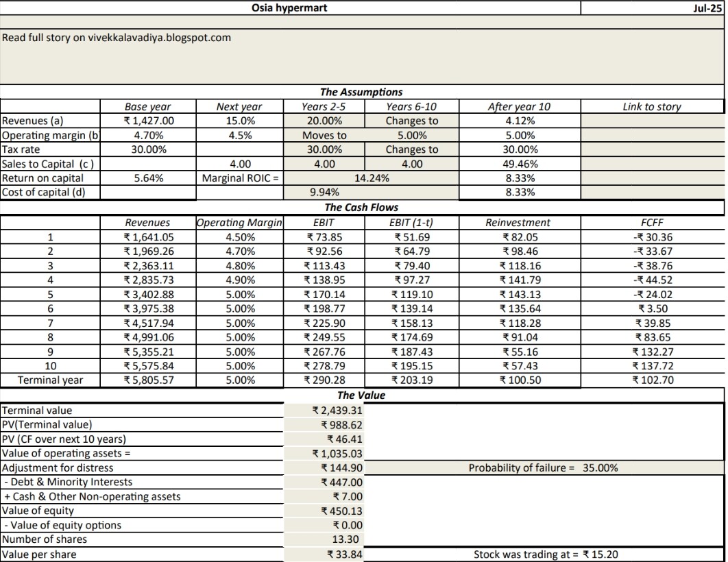The width and height of the screenshot is (728, 562).
Task: Click Years 2-5 growth cell 20.00%
Action: point(324,121)
